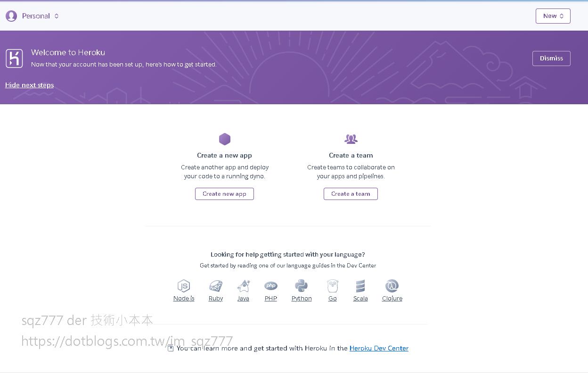Follow the Python text link
This screenshot has height=375, width=588.
[302, 299]
